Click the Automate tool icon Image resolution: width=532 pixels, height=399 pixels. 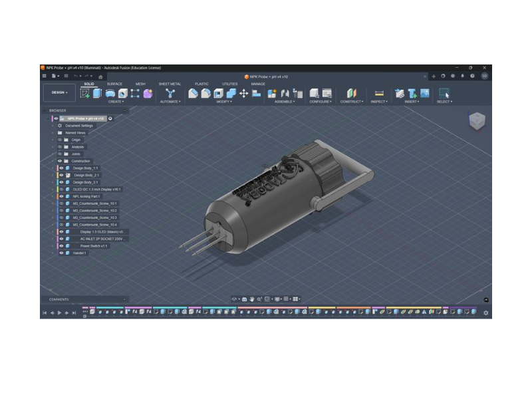pyautogui.click(x=170, y=93)
